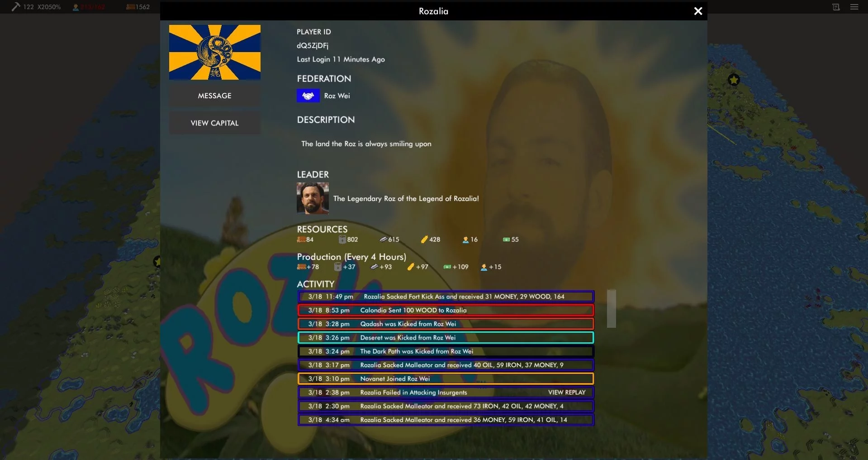This screenshot has height=460, width=868.
Task: Click the gold star marker on map
Action: [734, 80]
